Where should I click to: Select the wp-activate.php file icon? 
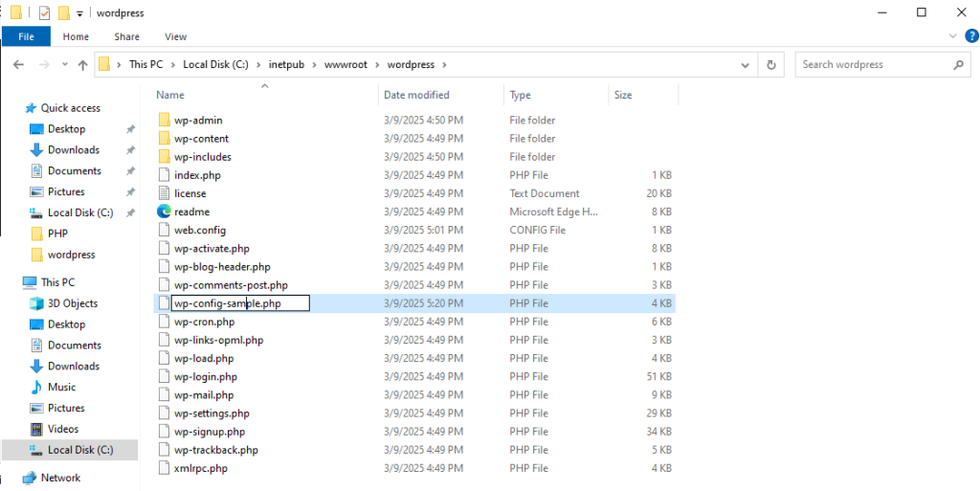pyautogui.click(x=164, y=249)
